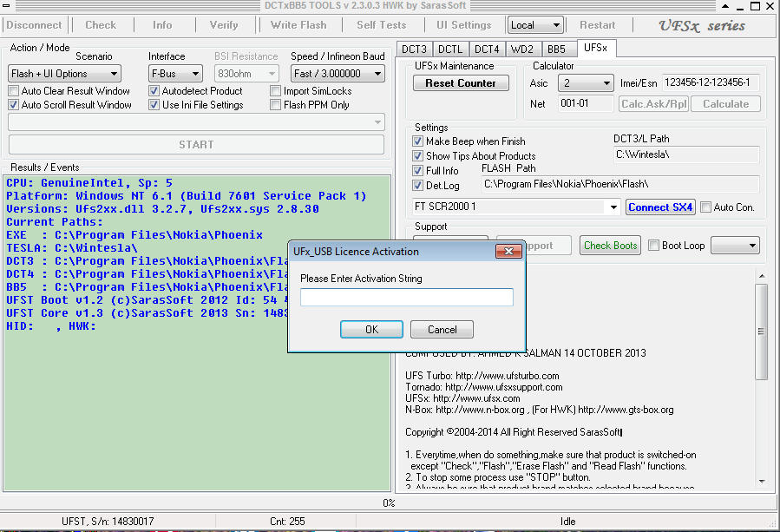This screenshot has height=532, width=780.
Task: Click the info panel scroll-up arrow
Action: pyautogui.click(x=762, y=276)
